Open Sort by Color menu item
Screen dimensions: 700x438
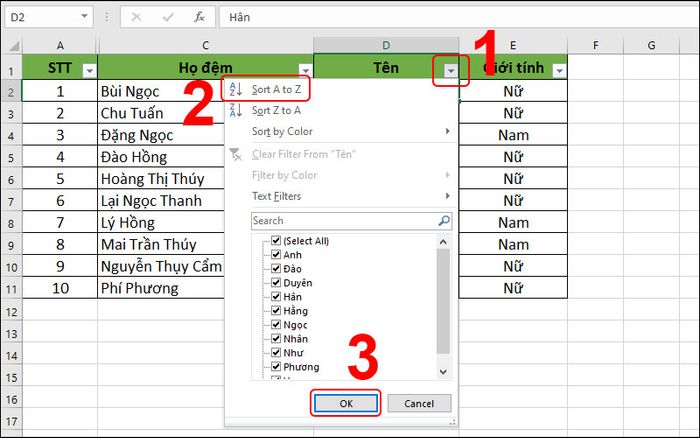coord(341,131)
